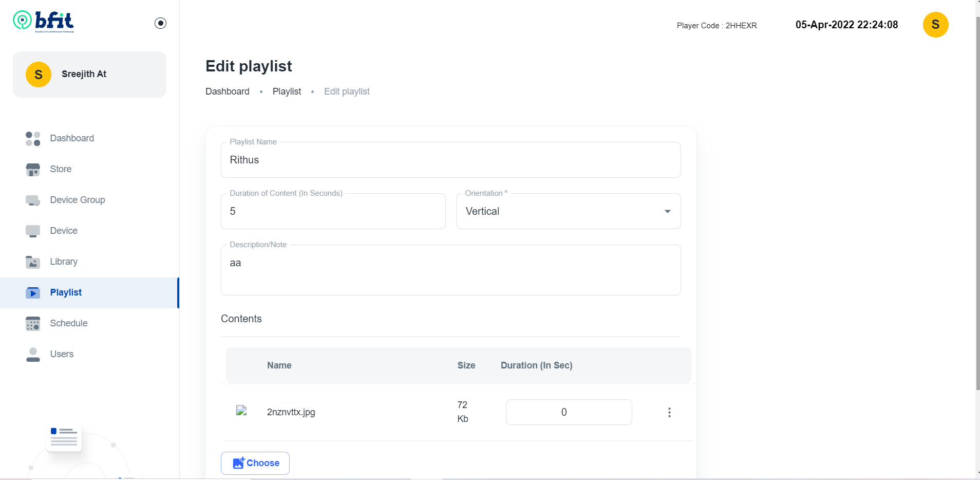Click the 72 Kb size value

463,412
